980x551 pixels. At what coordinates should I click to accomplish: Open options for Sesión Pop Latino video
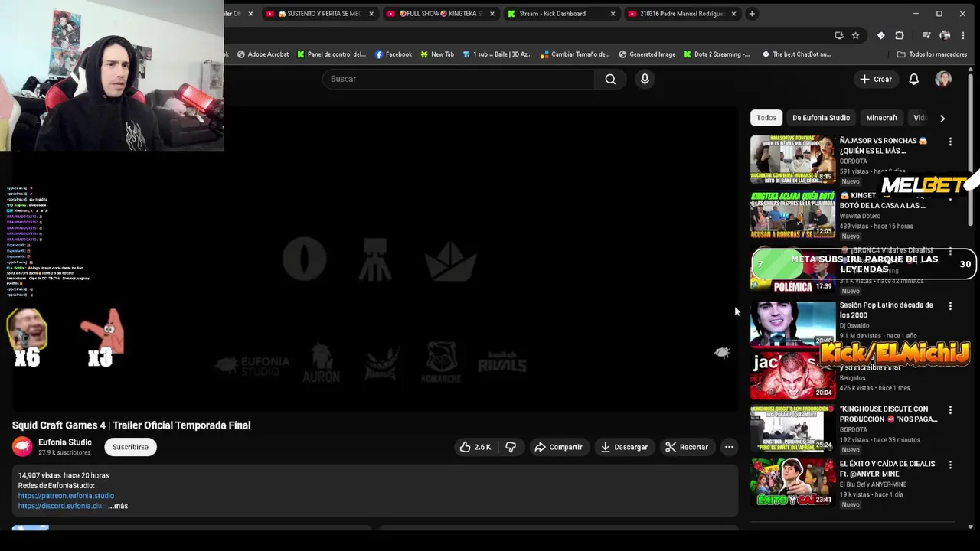pos(950,306)
